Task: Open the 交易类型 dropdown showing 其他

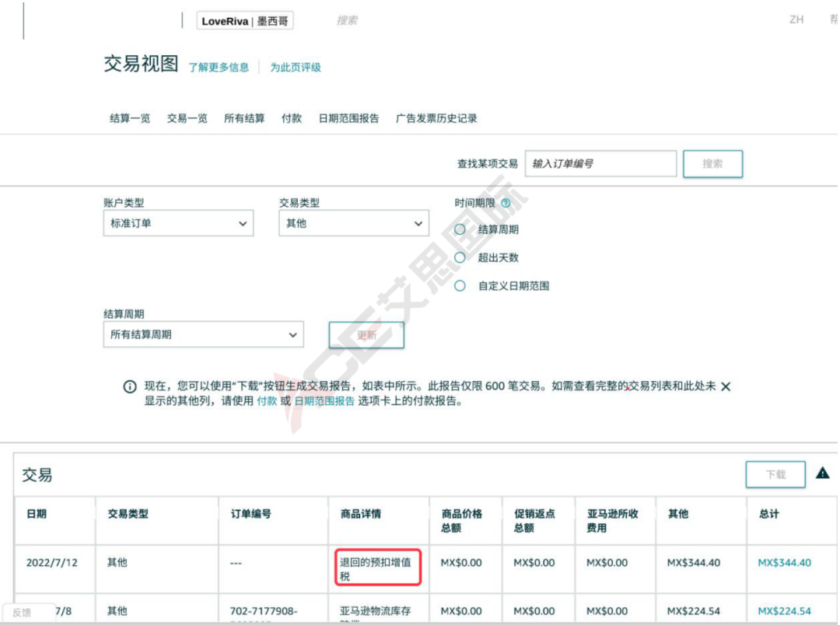Action: coord(352,222)
